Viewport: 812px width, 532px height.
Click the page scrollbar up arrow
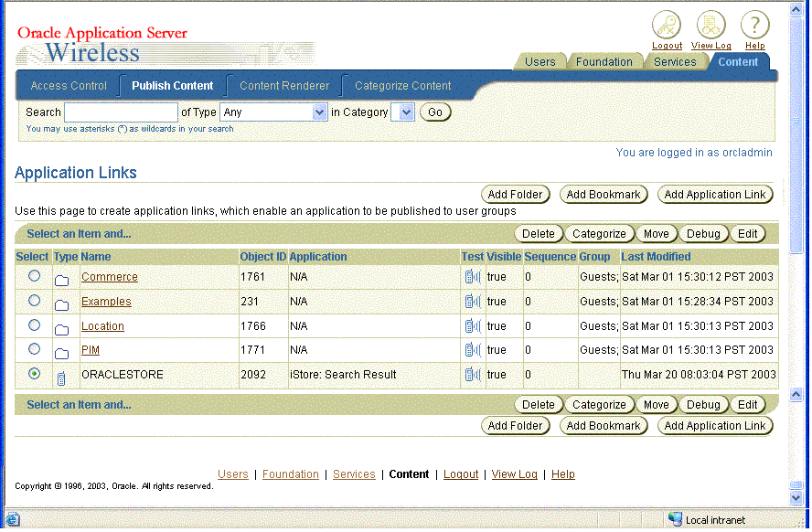pos(796,9)
